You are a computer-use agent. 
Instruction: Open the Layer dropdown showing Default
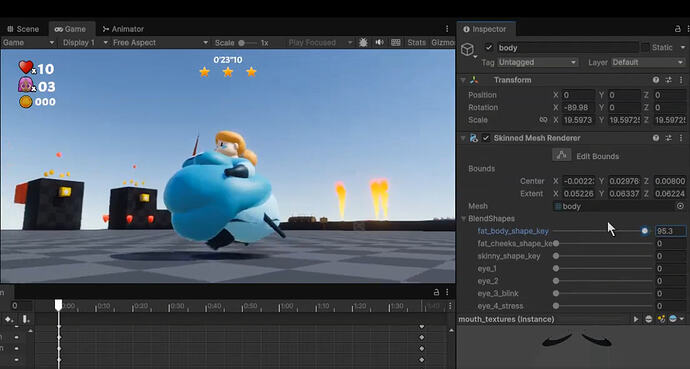click(x=648, y=62)
